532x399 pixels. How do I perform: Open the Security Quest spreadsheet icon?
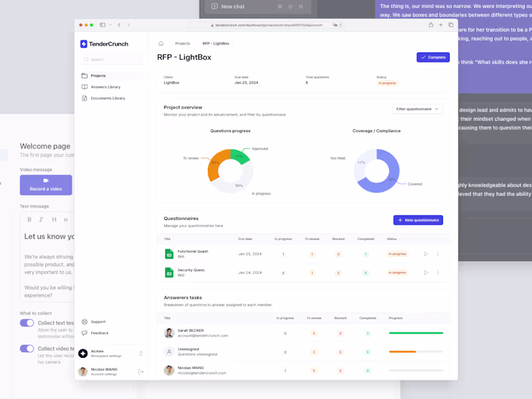tap(169, 273)
